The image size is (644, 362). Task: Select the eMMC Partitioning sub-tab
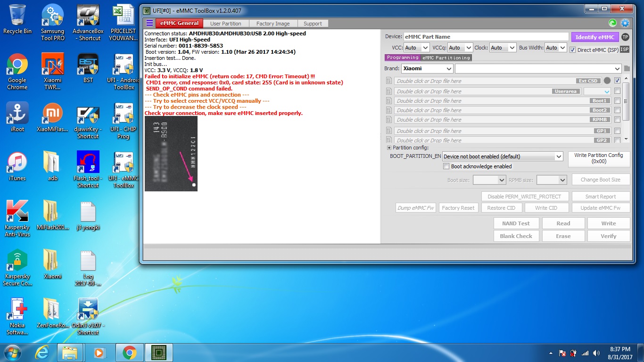point(446,58)
